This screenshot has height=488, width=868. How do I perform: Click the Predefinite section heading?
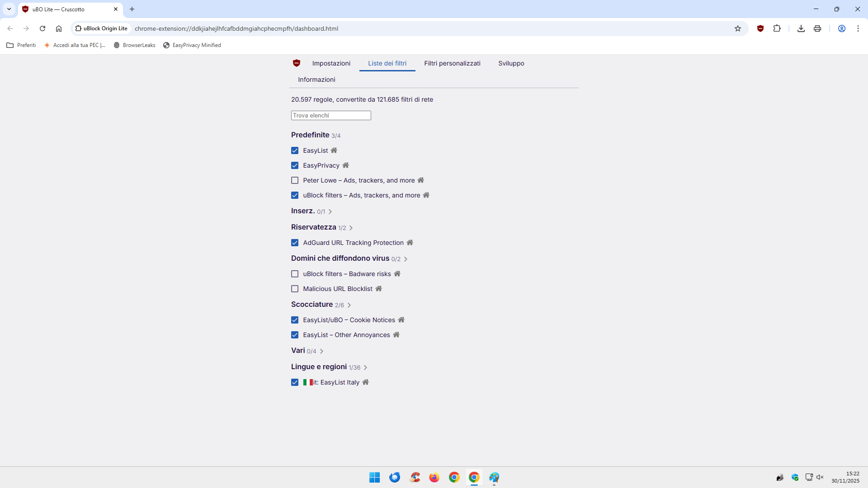click(310, 135)
